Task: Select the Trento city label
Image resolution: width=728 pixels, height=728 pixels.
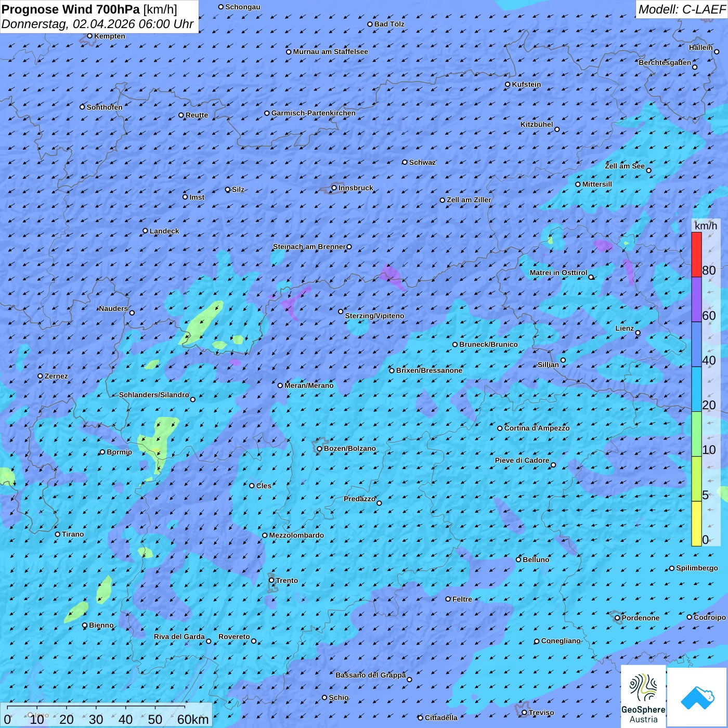Action: [287, 580]
